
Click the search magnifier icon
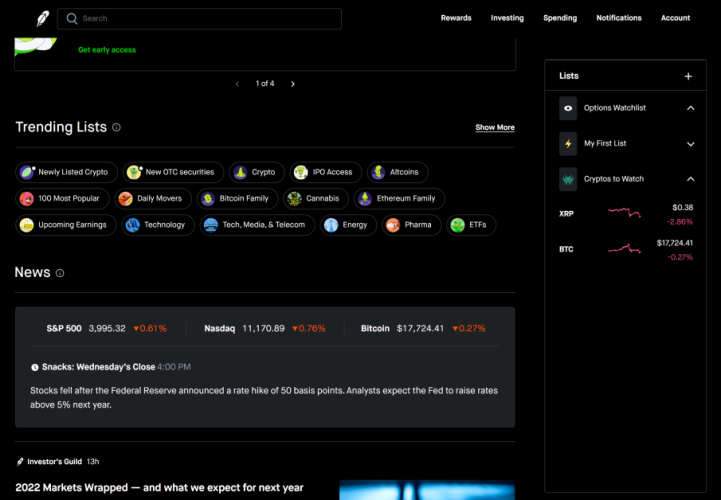pyautogui.click(x=72, y=18)
